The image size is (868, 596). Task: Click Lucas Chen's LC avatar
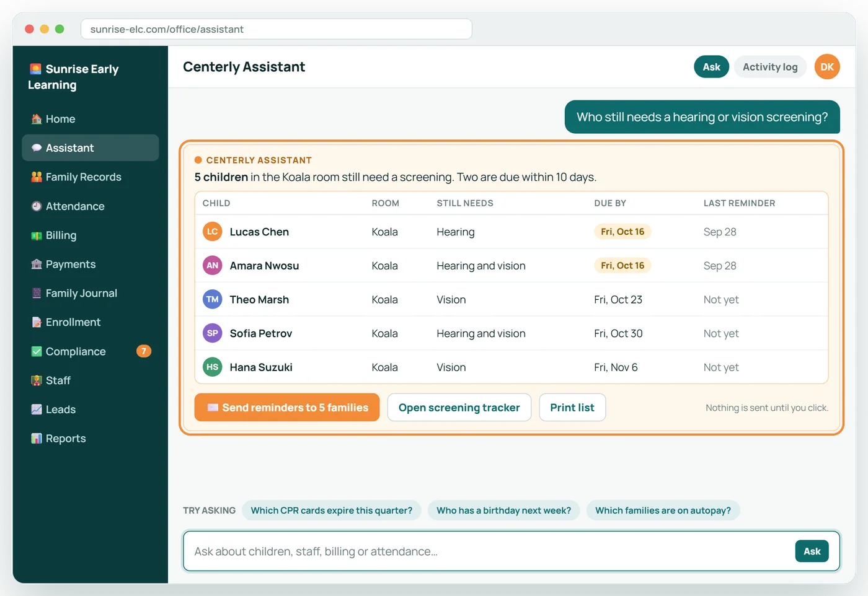pos(213,232)
